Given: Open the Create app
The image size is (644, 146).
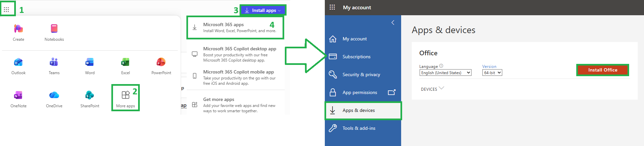Looking at the screenshot, I should [x=19, y=32].
